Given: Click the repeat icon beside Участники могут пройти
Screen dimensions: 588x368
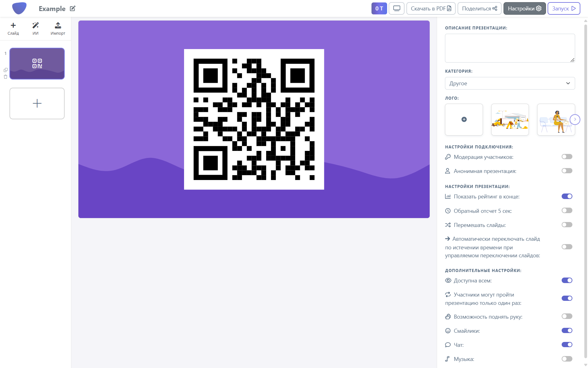Looking at the screenshot, I should tap(448, 294).
